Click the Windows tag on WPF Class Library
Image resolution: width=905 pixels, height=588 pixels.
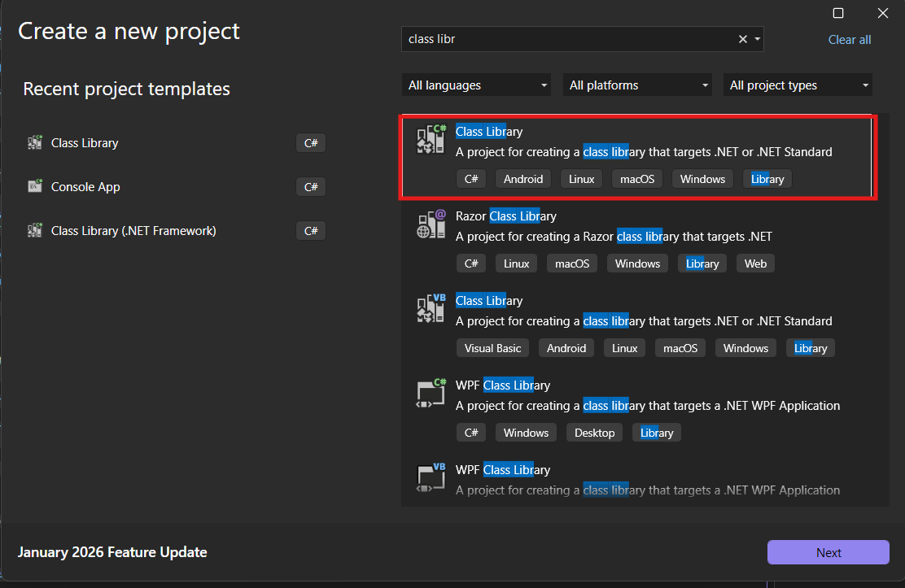point(526,432)
